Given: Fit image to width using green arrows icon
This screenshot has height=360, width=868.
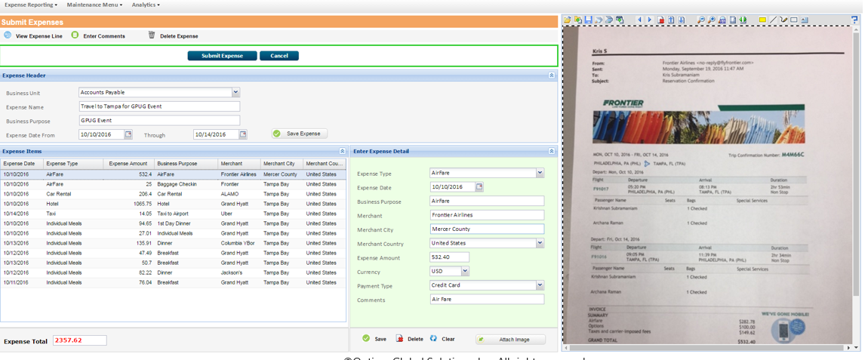Looking at the screenshot, I should pos(743,20).
